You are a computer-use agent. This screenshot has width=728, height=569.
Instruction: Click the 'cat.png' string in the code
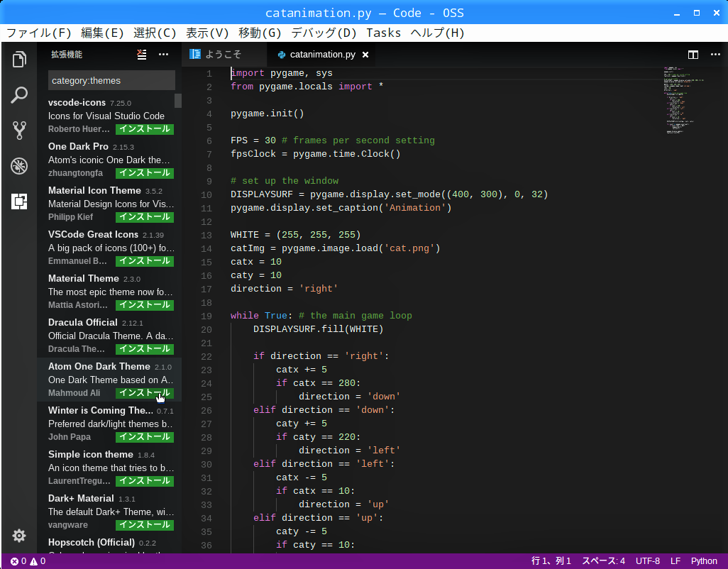(x=409, y=248)
